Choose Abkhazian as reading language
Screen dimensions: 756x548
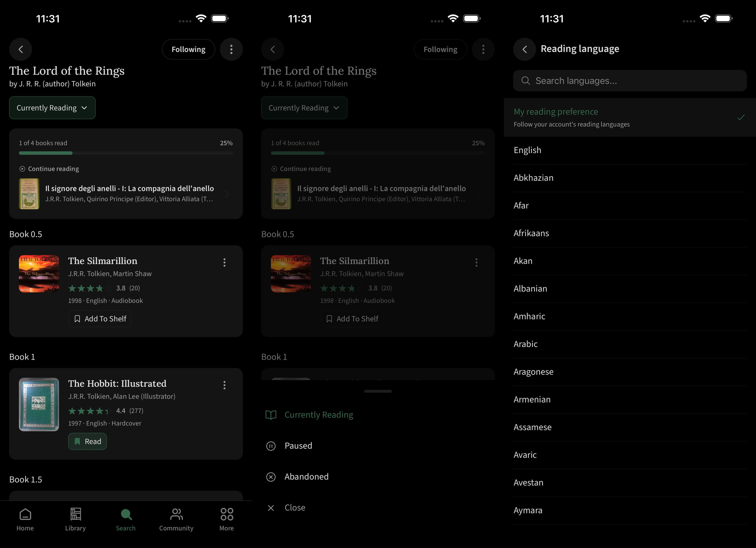tap(630, 178)
